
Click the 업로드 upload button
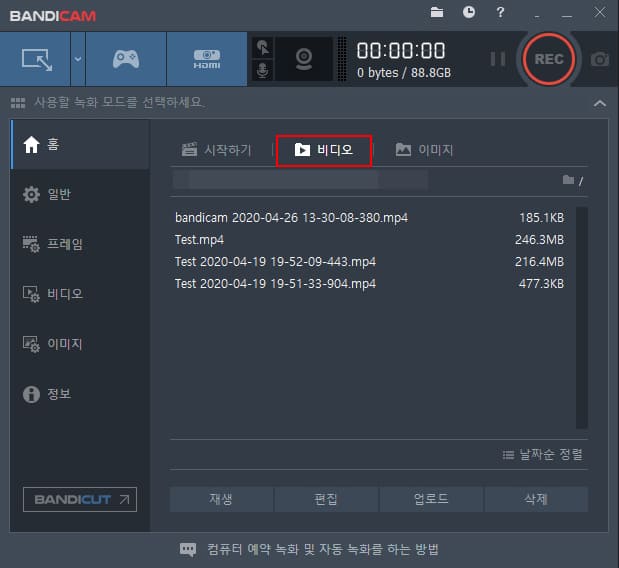point(431,499)
